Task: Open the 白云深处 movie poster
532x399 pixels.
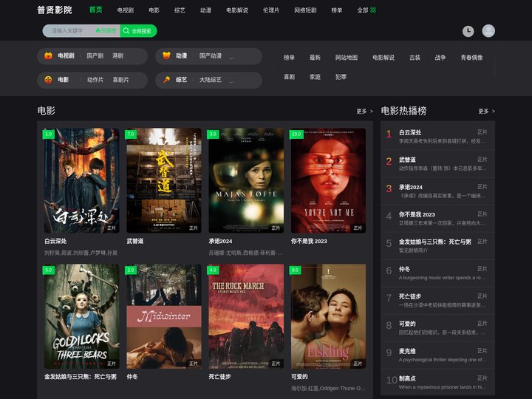Action: tap(81, 180)
